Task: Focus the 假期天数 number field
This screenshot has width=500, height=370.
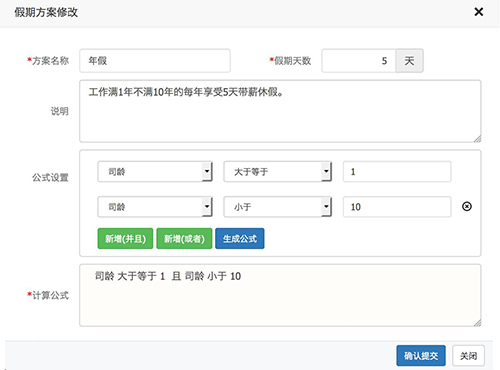Action: point(359,61)
